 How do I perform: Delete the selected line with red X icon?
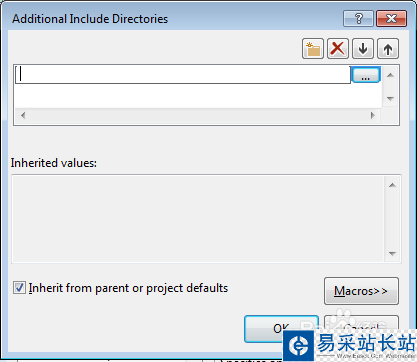[x=338, y=49]
